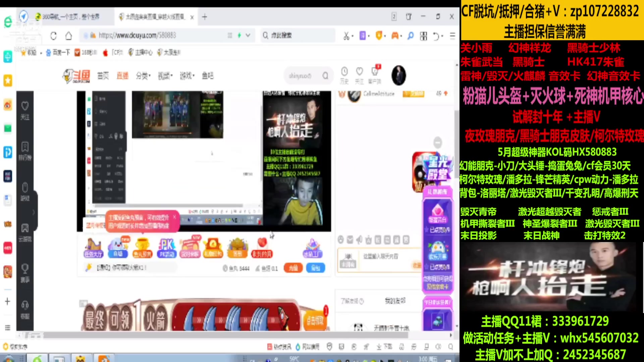Close the pink tooltip bubble
644x362 pixels.
tap(174, 217)
